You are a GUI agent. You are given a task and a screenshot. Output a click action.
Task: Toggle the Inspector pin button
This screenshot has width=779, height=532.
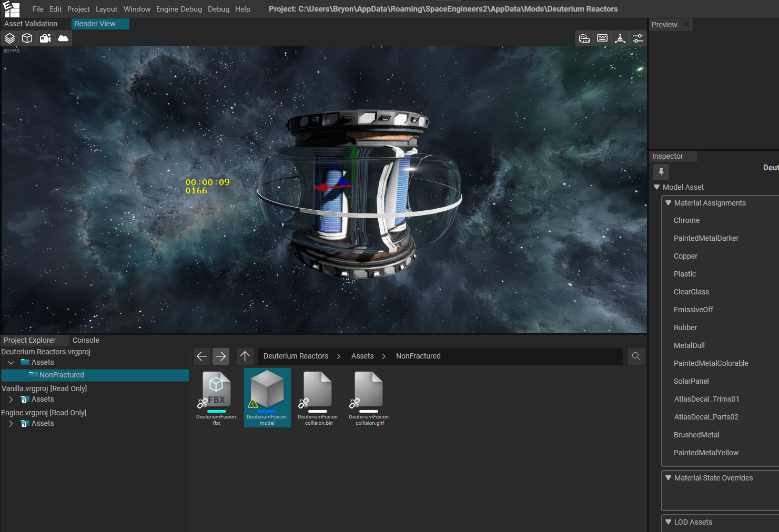[x=661, y=171]
